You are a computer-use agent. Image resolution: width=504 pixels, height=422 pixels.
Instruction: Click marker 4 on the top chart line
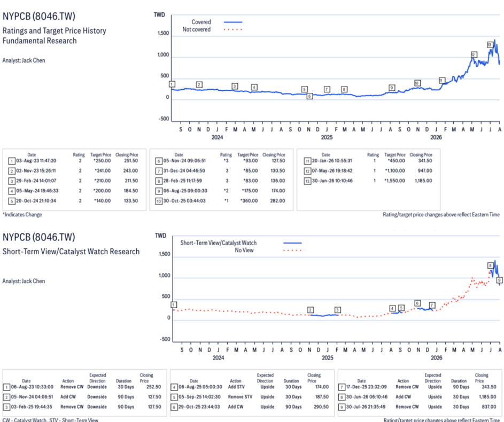click(254, 88)
